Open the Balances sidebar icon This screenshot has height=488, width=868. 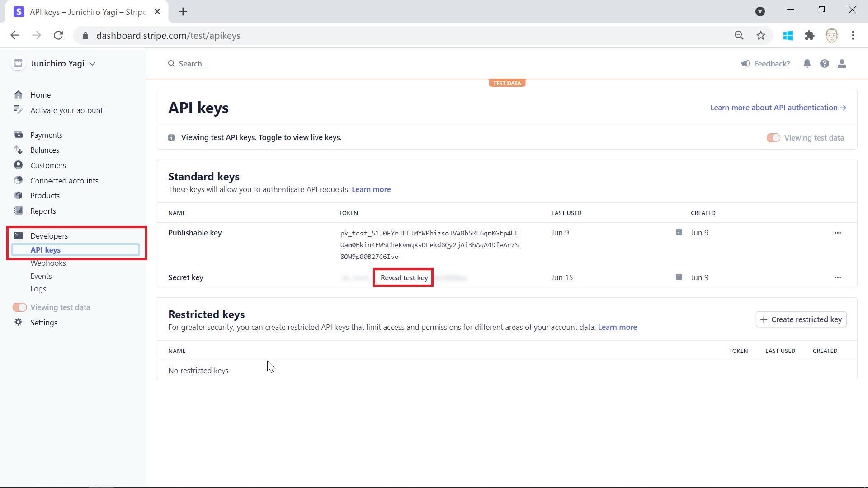[x=18, y=150]
